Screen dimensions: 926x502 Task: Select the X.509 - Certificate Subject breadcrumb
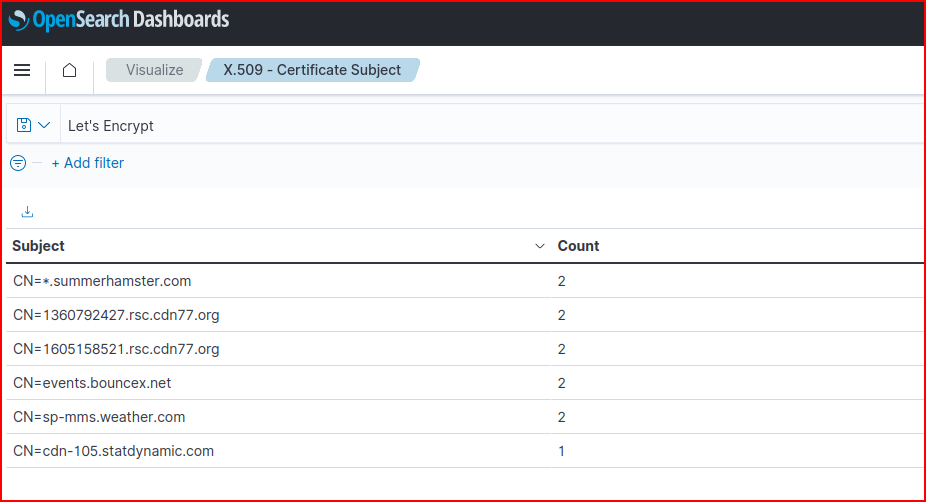point(312,70)
